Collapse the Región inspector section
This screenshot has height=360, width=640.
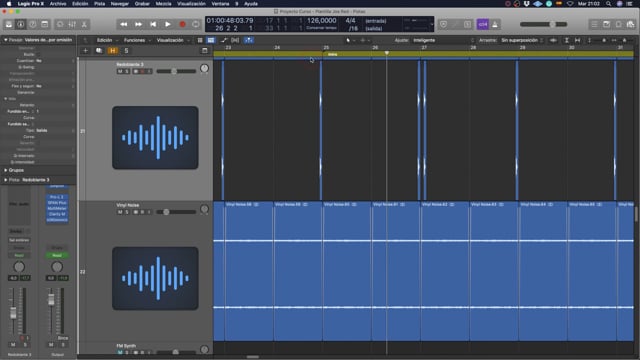(6, 40)
